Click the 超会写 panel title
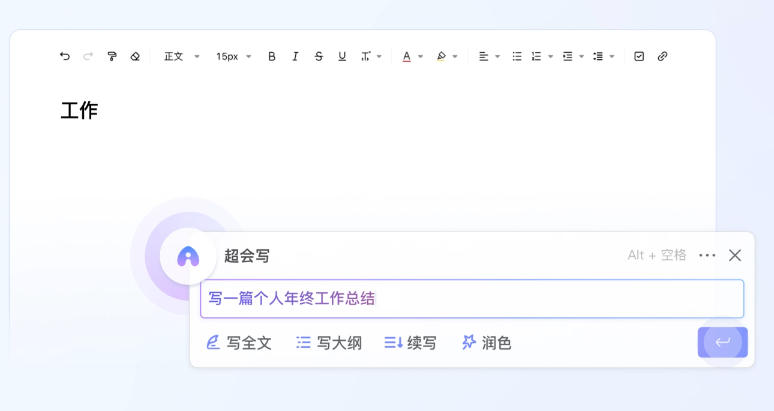Image resolution: width=774 pixels, height=411 pixels. (247, 256)
